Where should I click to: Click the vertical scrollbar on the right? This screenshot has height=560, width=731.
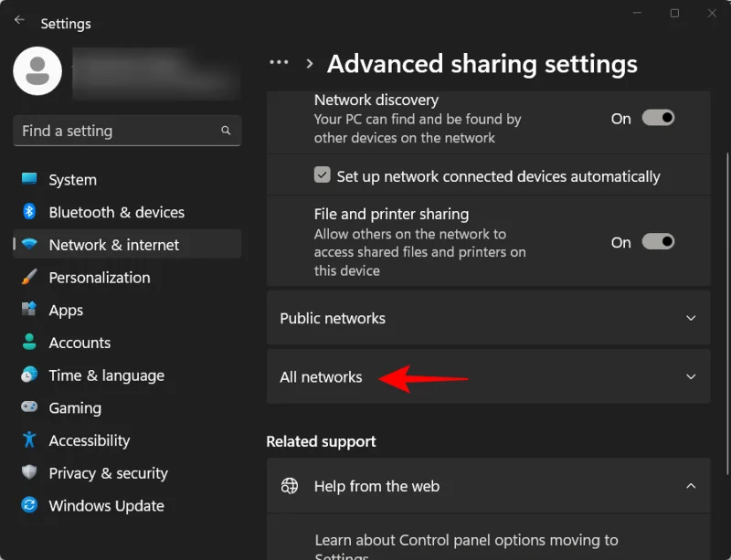(727, 312)
